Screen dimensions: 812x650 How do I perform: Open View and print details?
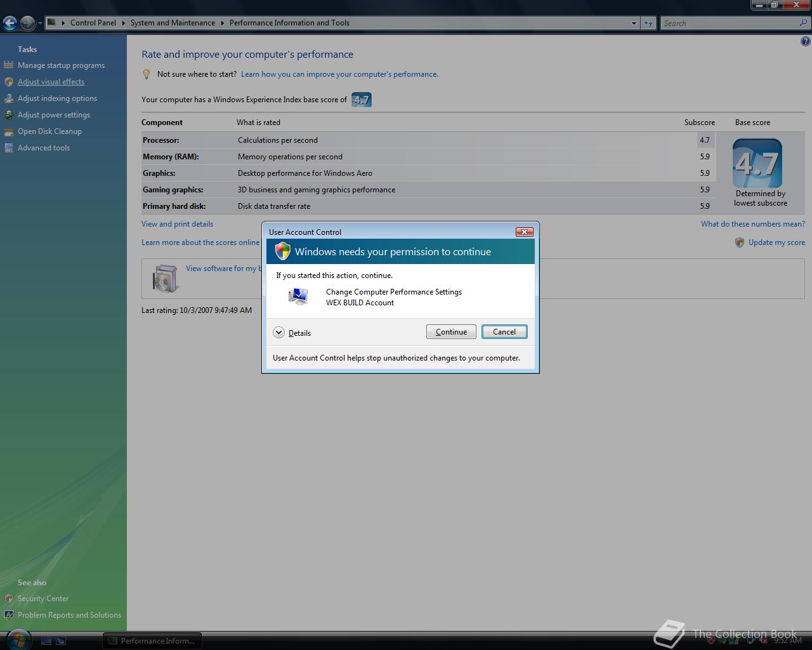click(177, 224)
